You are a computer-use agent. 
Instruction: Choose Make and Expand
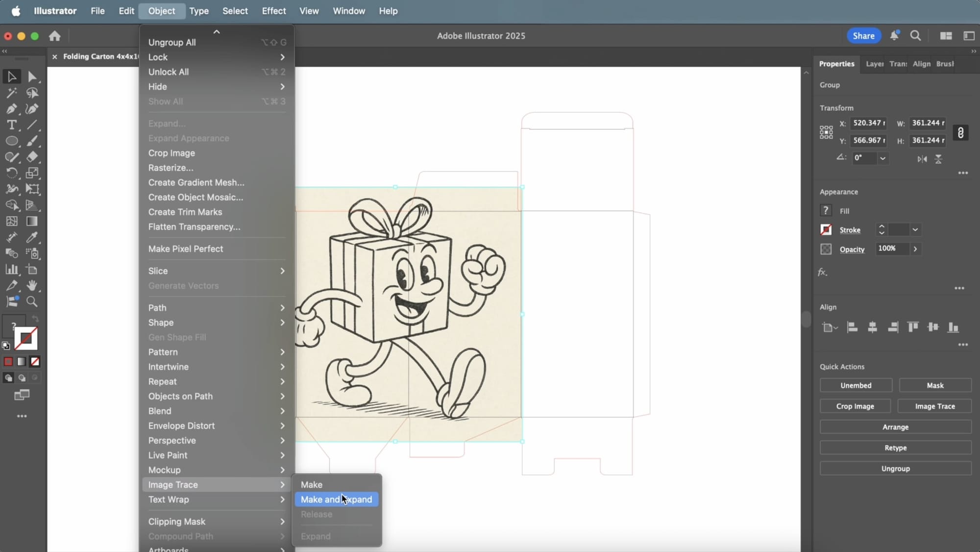tap(336, 500)
